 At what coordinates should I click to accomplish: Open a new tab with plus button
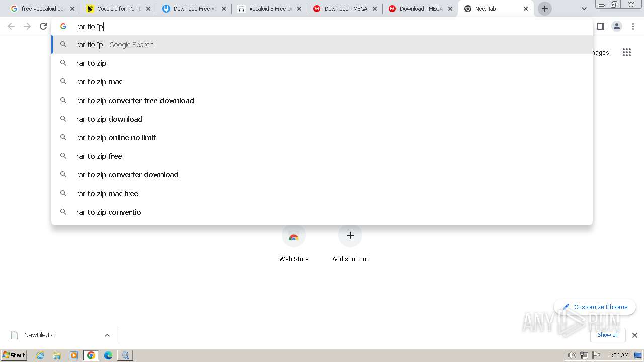tap(545, 9)
